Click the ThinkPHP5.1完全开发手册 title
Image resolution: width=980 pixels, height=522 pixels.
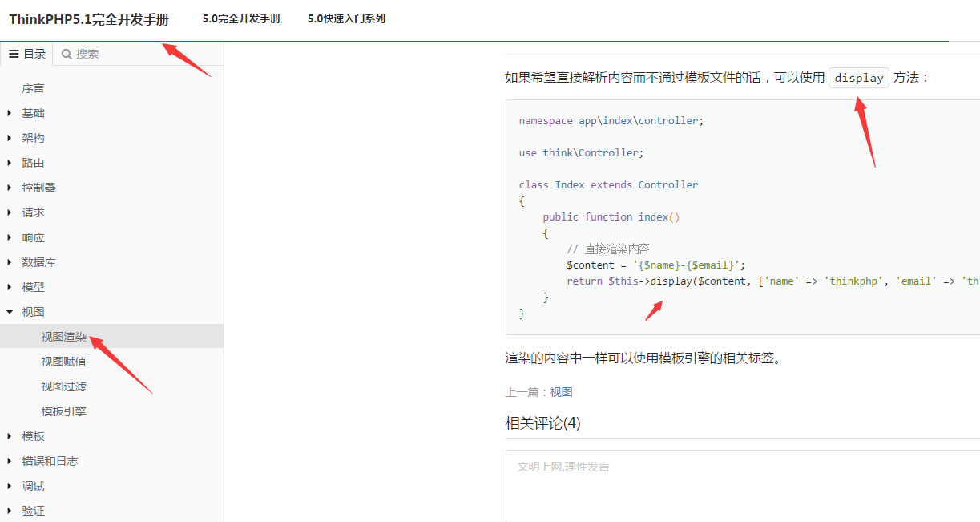pos(89,19)
